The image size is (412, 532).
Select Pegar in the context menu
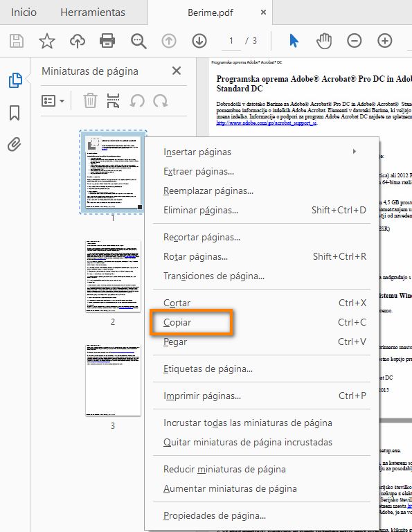click(x=261, y=342)
